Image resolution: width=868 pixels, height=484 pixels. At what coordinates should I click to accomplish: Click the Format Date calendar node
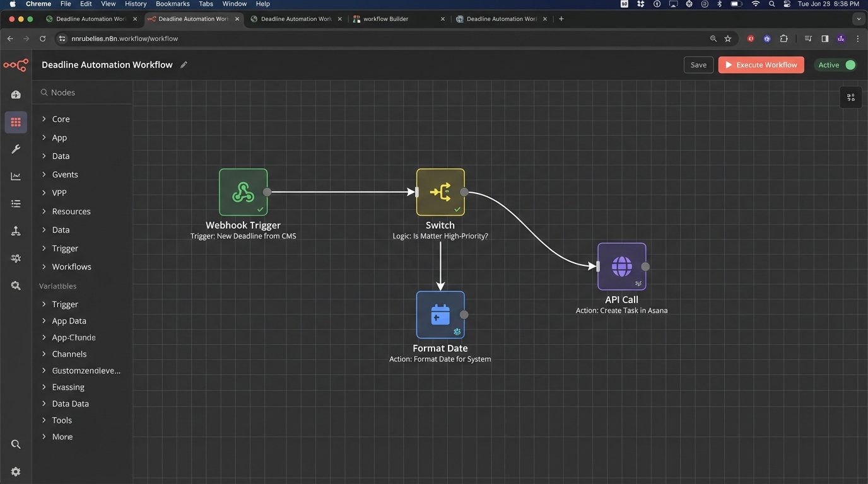440,314
